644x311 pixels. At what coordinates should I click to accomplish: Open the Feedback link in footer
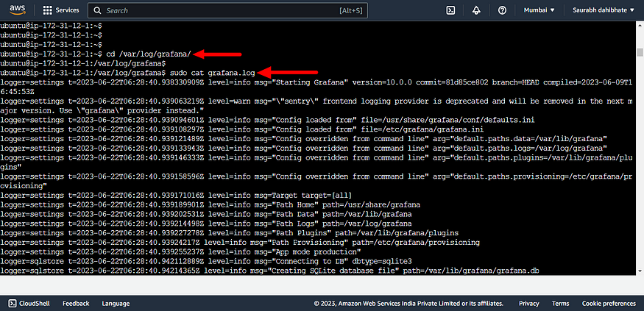[76, 304]
